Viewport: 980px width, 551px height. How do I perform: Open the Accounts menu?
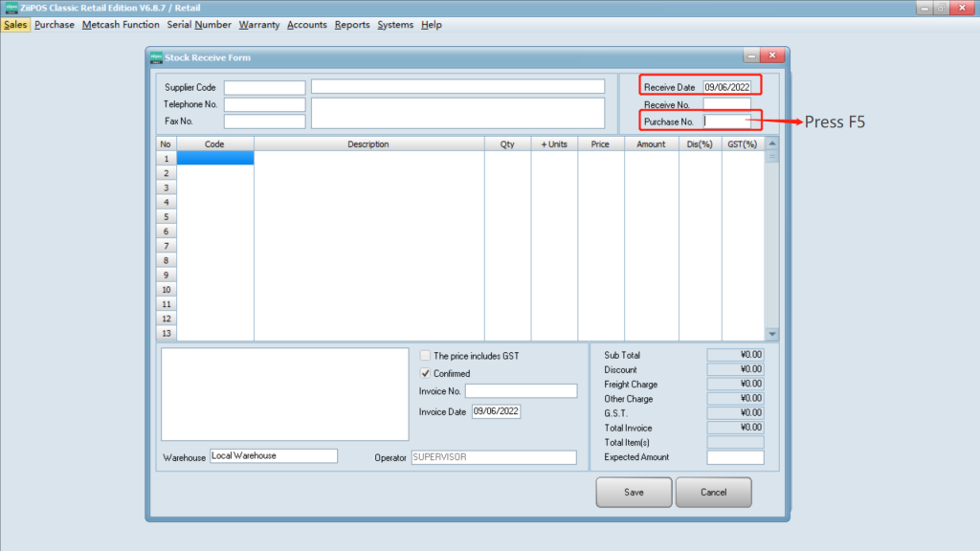307,25
